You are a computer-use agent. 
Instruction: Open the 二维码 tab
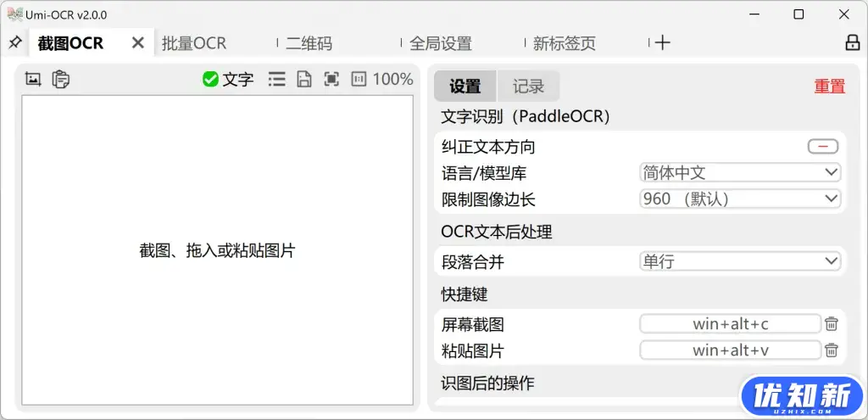(x=309, y=43)
